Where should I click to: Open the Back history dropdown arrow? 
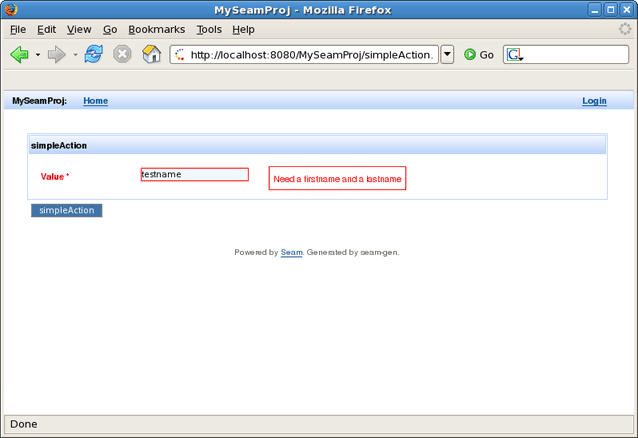coord(38,55)
